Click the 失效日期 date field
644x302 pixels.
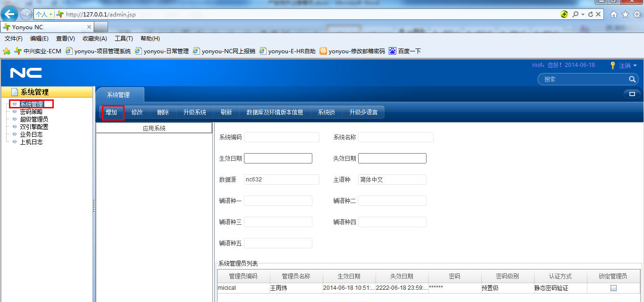[x=392, y=158]
